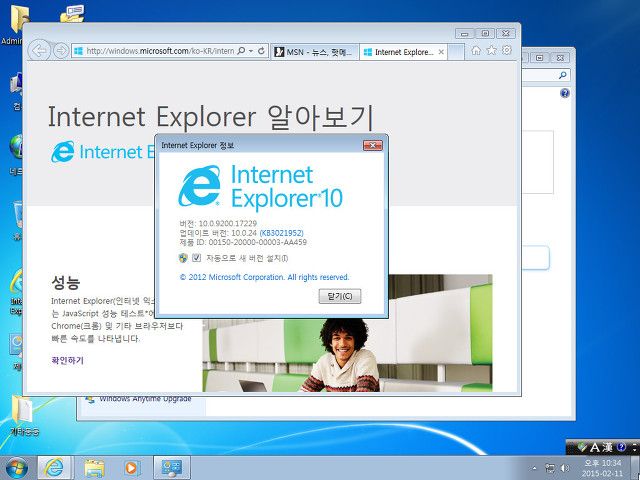Click help icon in background window
640x480 pixels.
(x=564, y=93)
